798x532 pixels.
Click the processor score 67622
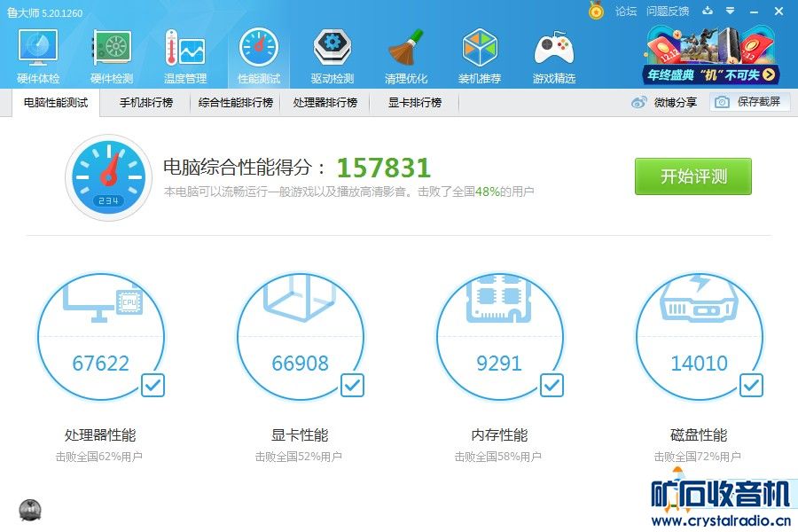(100, 363)
